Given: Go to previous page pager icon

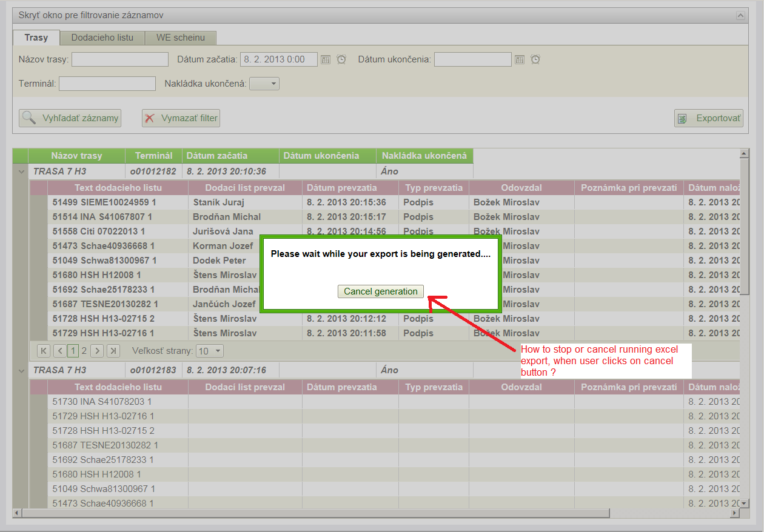Looking at the screenshot, I should coord(60,350).
